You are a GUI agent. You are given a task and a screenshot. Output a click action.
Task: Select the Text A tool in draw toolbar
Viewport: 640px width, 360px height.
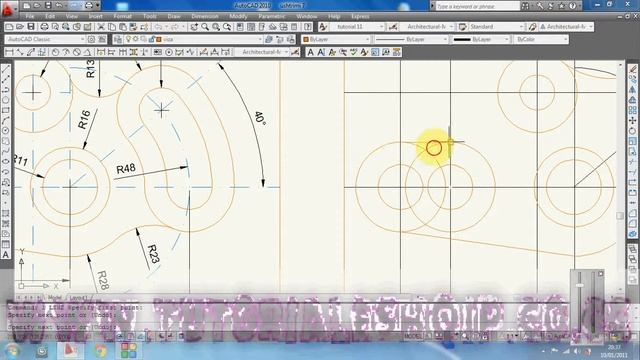click(x=6, y=255)
